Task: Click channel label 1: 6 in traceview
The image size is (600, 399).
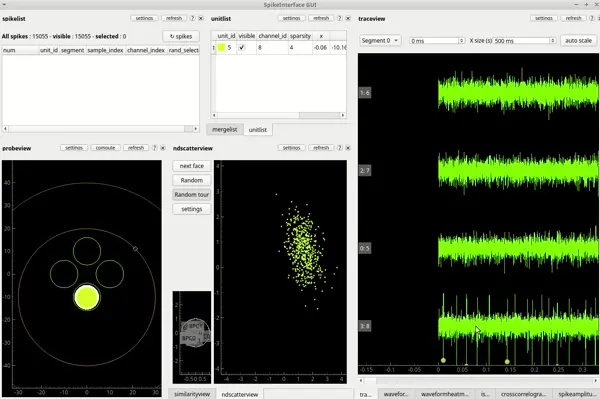Action: coord(365,93)
